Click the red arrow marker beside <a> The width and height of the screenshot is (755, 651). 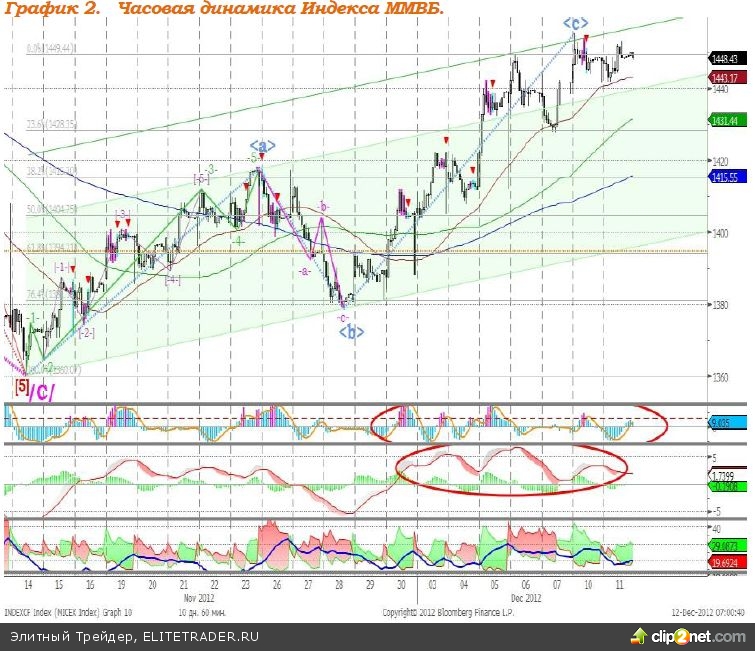(262, 156)
